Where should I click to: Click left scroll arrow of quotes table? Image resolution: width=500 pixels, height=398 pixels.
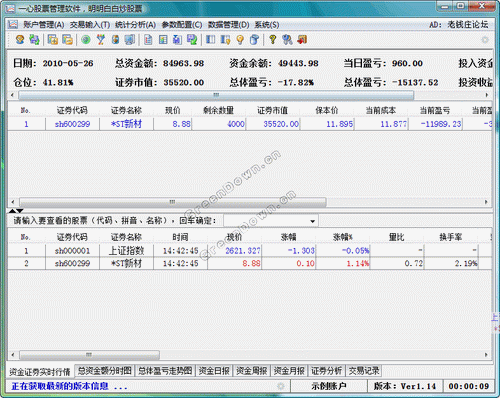13,355
